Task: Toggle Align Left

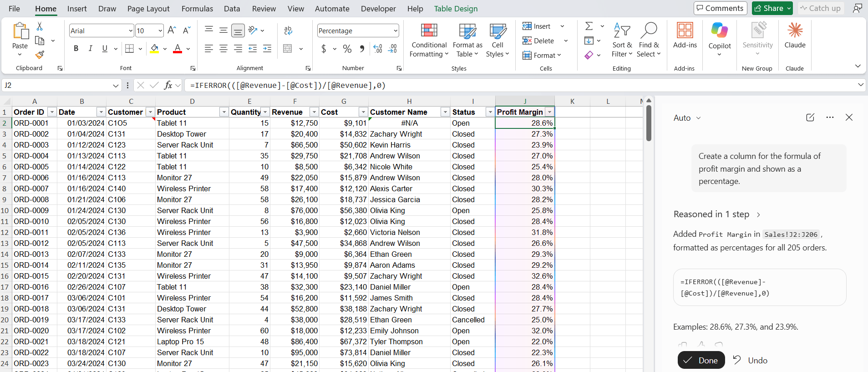Action: (209, 49)
